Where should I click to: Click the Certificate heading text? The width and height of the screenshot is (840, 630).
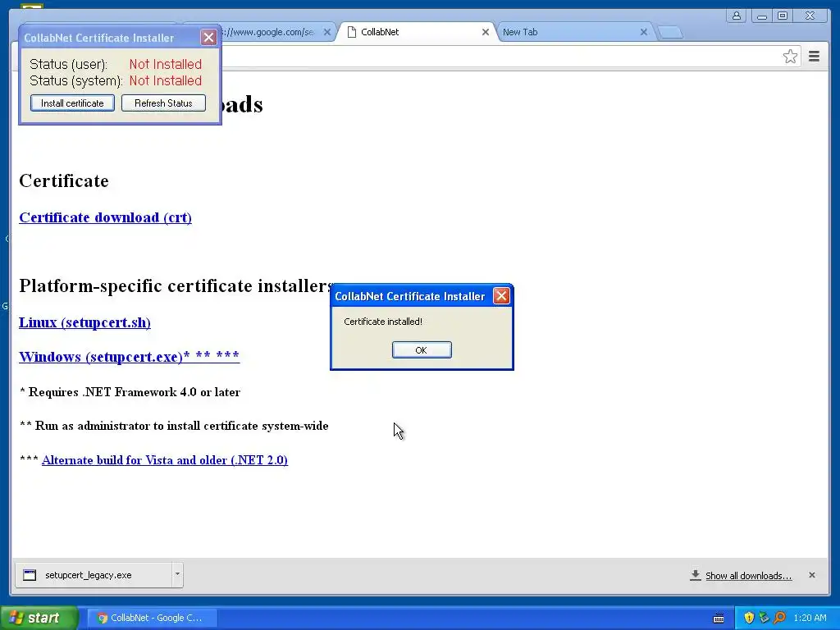click(64, 181)
